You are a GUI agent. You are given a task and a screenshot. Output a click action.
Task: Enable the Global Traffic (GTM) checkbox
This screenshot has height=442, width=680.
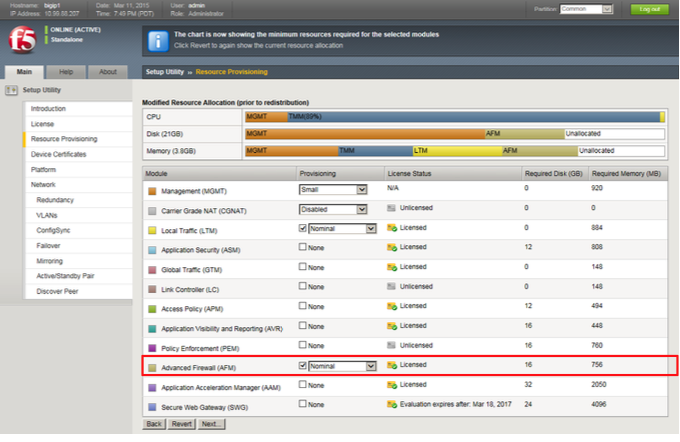tap(303, 266)
